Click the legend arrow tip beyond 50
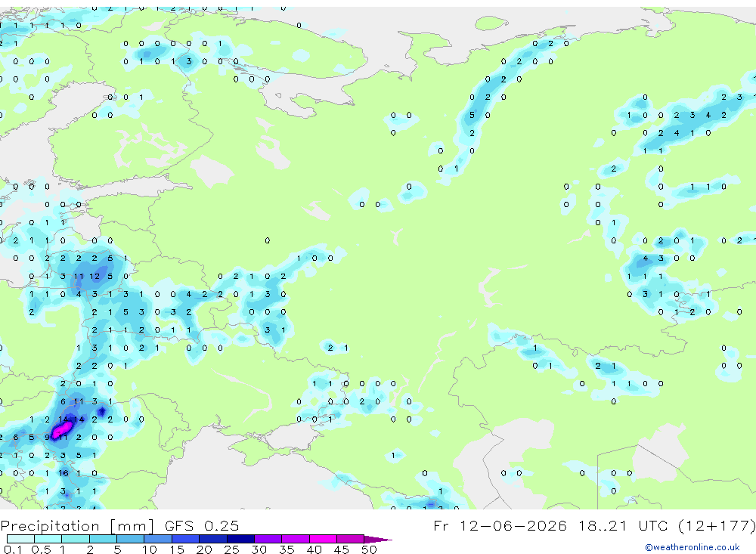 379,539
